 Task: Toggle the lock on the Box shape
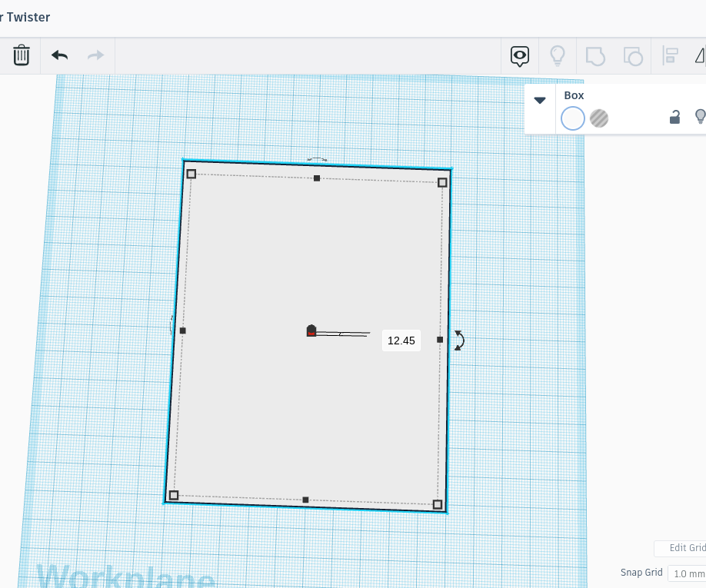click(x=674, y=117)
